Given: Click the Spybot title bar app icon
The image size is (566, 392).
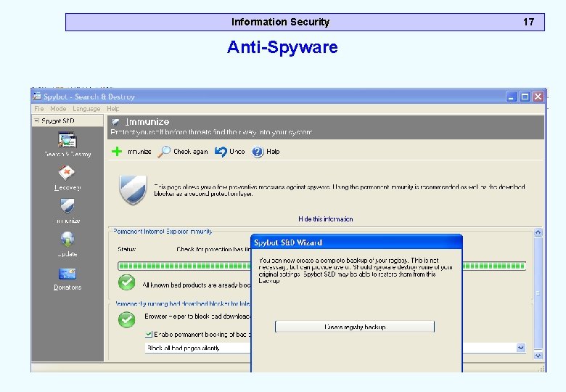Looking at the screenshot, I should (37, 96).
